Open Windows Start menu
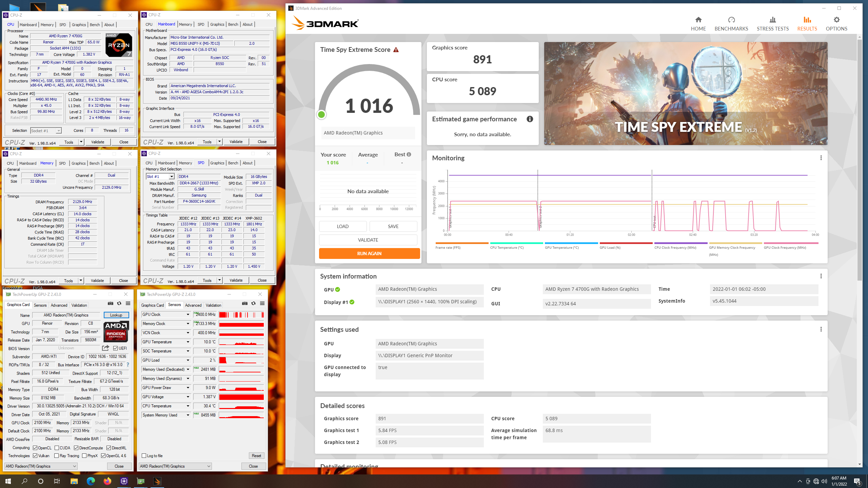Image resolution: width=868 pixels, height=488 pixels. coord(8,481)
